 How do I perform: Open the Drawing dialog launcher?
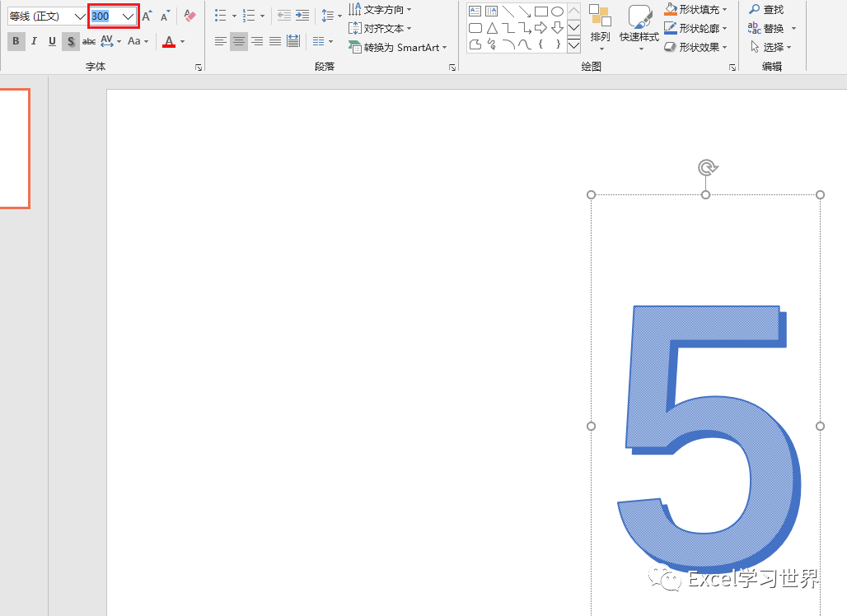coord(732,68)
